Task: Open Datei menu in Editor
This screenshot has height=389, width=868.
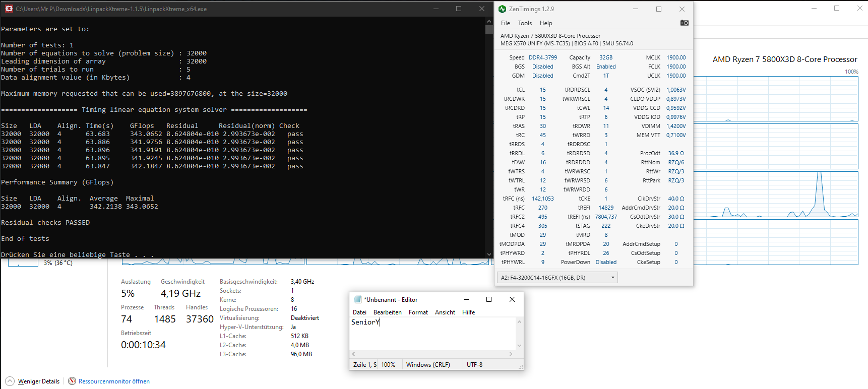Action: (x=359, y=312)
